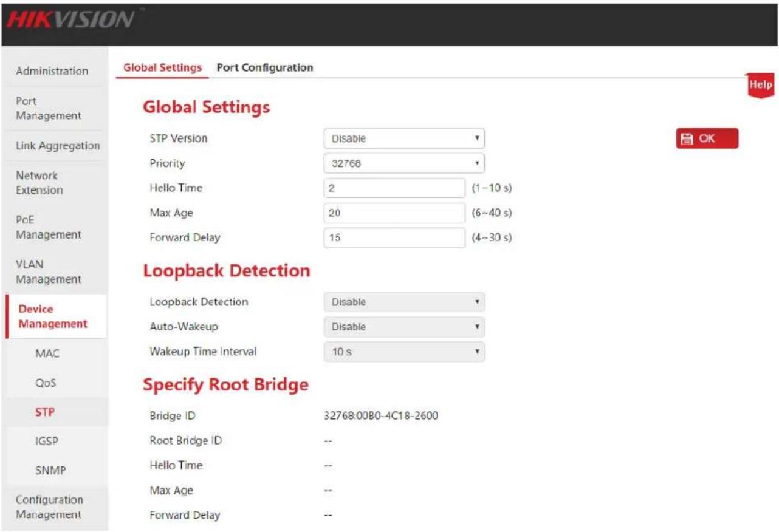The width and height of the screenshot is (779, 532).
Task: Click the Bridge ID label
Action: tap(173, 416)
